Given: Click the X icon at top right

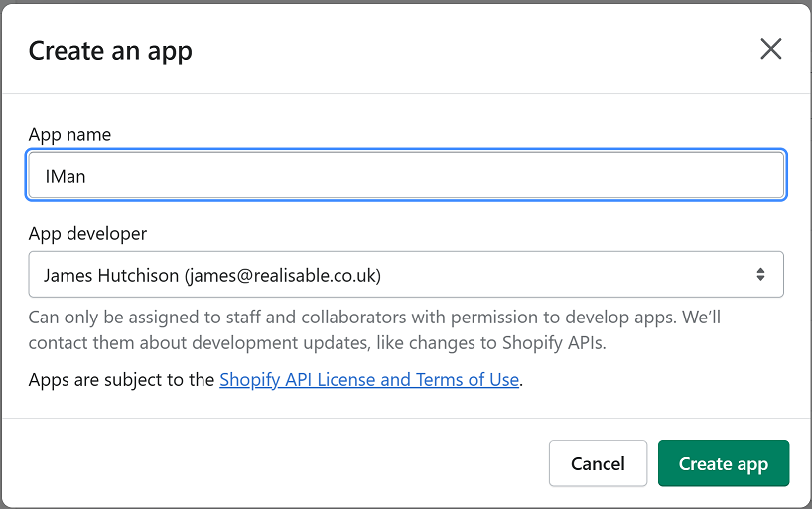Looking at the screenshot, I should 770,49.
